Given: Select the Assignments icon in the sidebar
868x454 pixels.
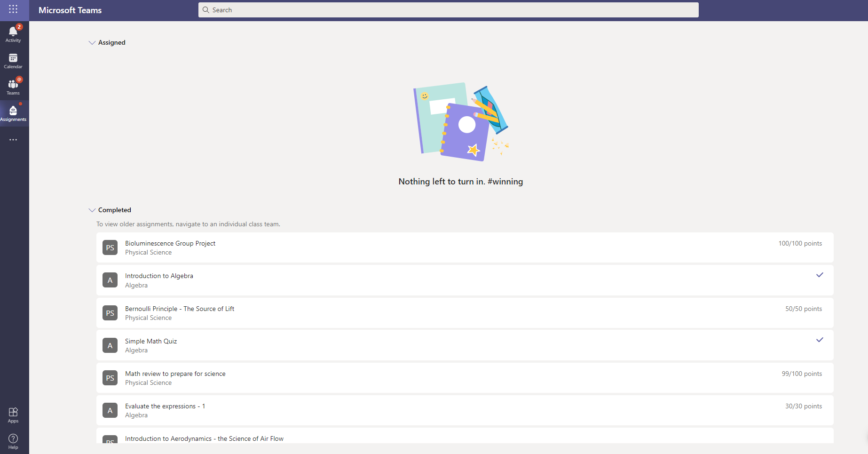Looking at the screenshot, I should (13, 113).
